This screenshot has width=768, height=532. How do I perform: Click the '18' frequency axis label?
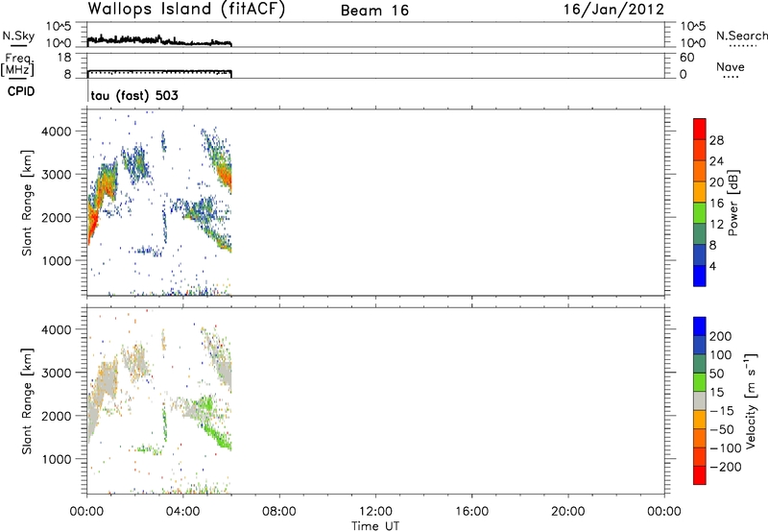tap(64, 58)
